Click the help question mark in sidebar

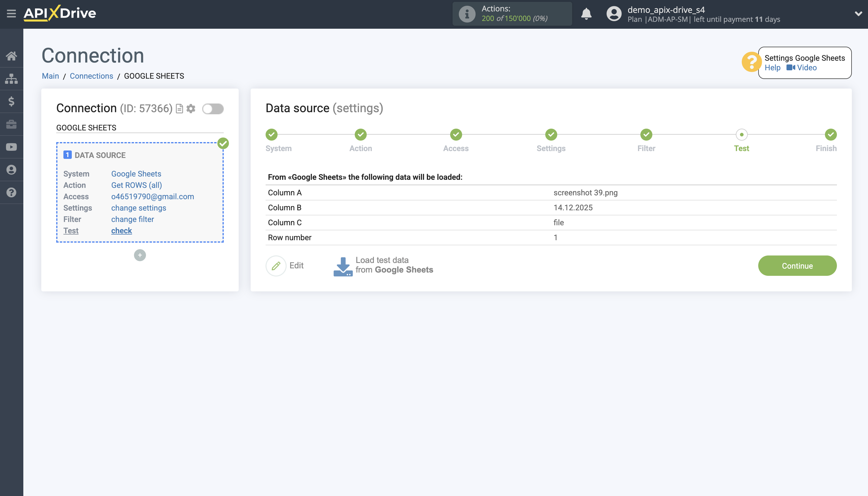click(x=11, y=192)
